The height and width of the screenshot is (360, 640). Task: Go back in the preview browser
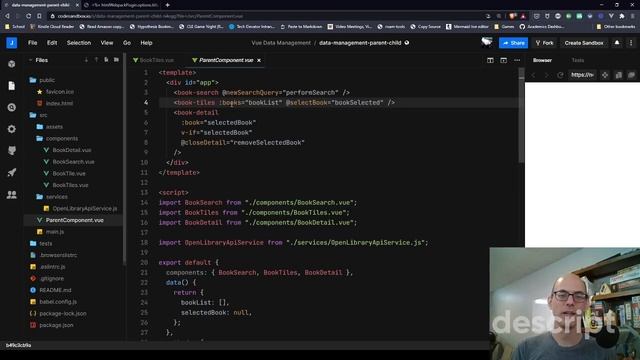[x=533, y=75]
